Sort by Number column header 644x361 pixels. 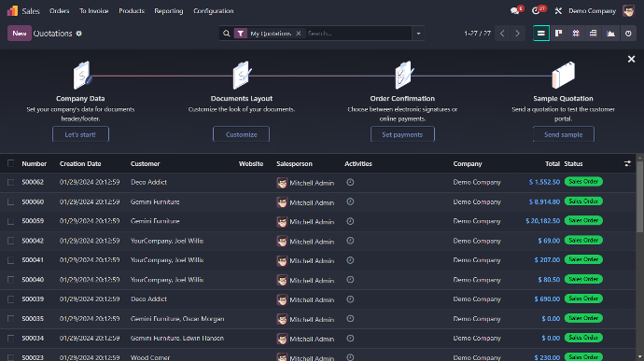coord(35,163)
